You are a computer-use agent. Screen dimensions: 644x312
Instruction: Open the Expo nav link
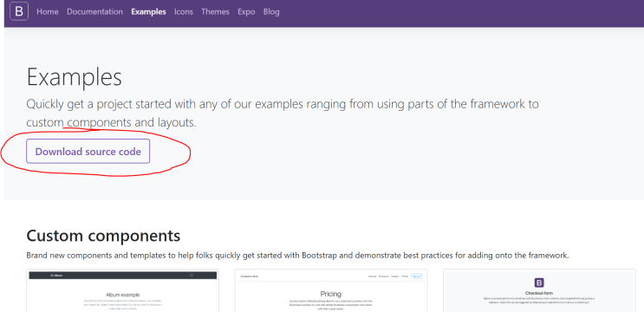coord(246,12)
